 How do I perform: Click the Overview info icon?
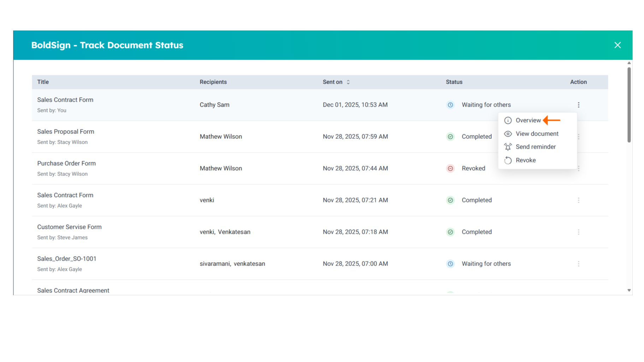[x=508, y=120]
